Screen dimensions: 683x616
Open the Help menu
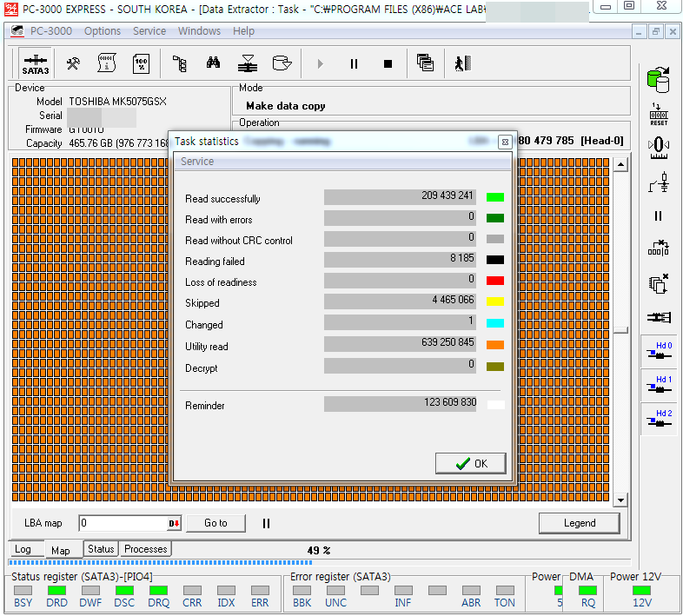[x=243, y=31]
